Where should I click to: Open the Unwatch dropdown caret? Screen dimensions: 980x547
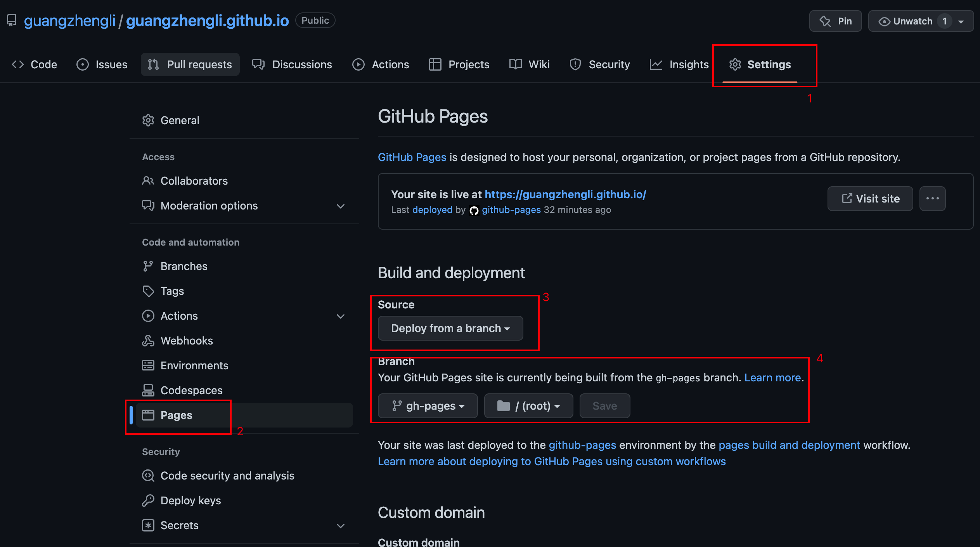click(961, 21)
